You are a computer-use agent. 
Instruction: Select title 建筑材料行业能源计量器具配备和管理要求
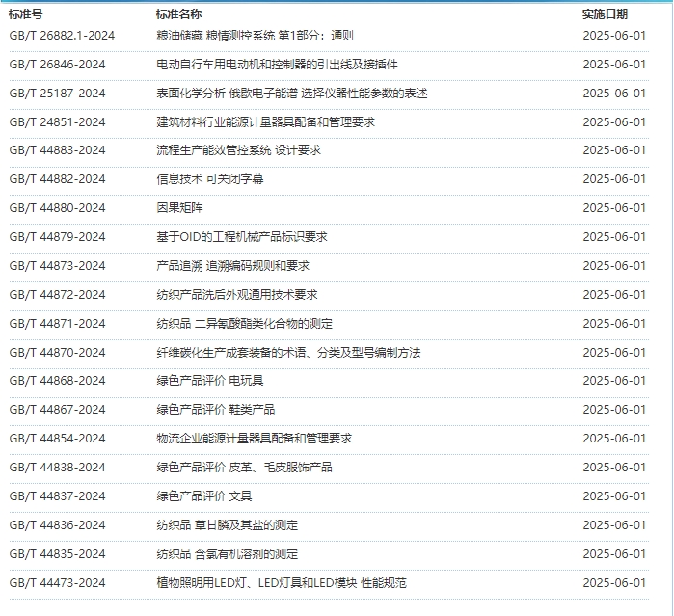click(265, 122)
